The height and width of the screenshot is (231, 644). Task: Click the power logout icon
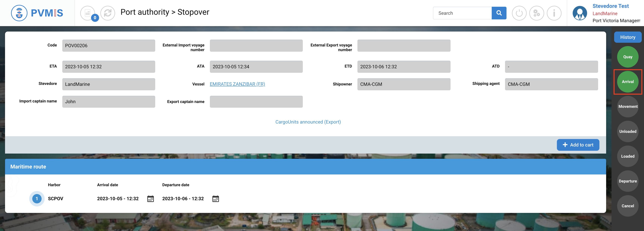point(519,13)
